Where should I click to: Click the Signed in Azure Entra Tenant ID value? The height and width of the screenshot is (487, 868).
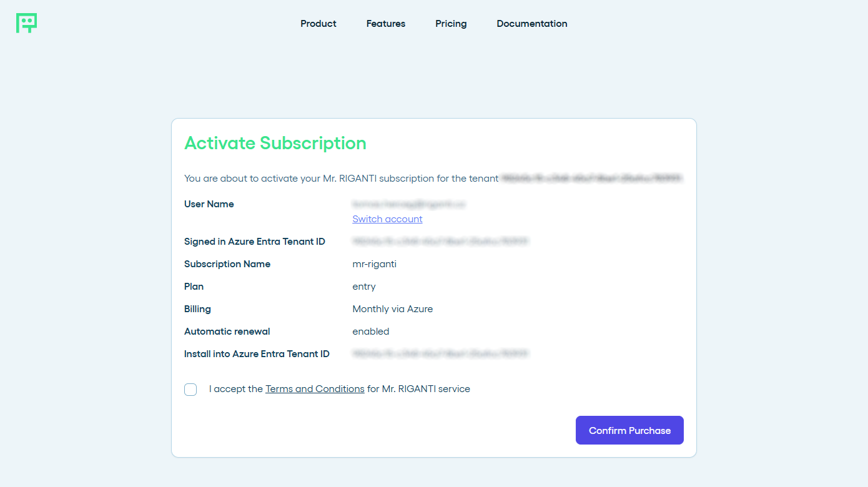(x=440, y=241)
